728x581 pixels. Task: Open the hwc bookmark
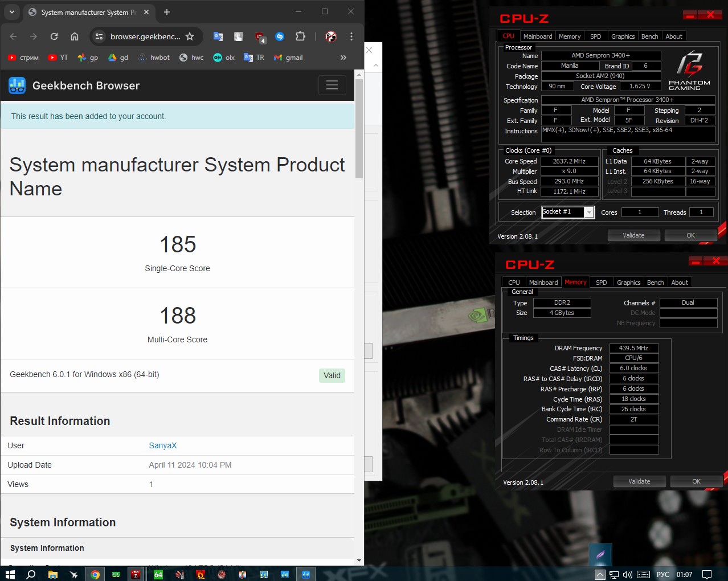coord(191,58)
